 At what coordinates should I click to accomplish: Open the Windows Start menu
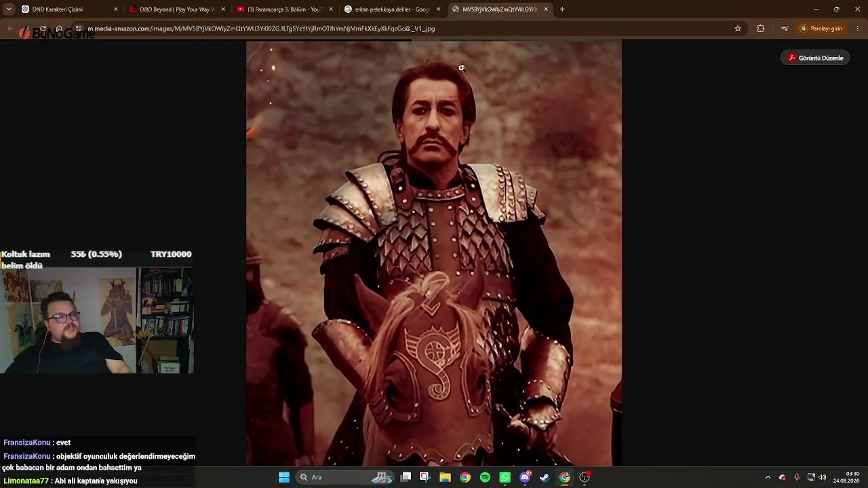click(x=284, y=477)
